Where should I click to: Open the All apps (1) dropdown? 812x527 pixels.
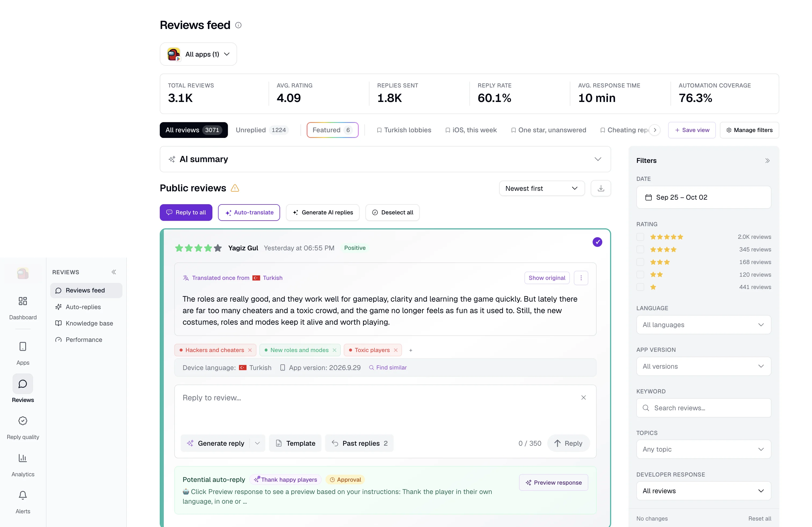198,54
